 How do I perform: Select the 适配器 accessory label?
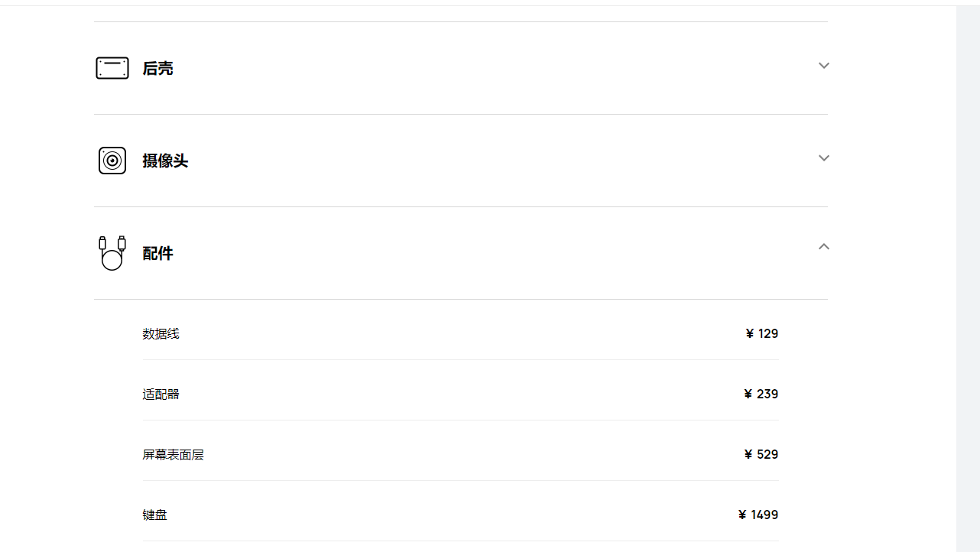click(161, 395)
